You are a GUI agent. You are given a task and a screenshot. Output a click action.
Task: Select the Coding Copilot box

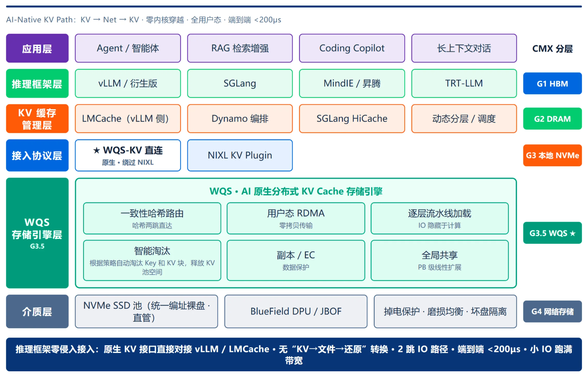(x=352, y=48)
